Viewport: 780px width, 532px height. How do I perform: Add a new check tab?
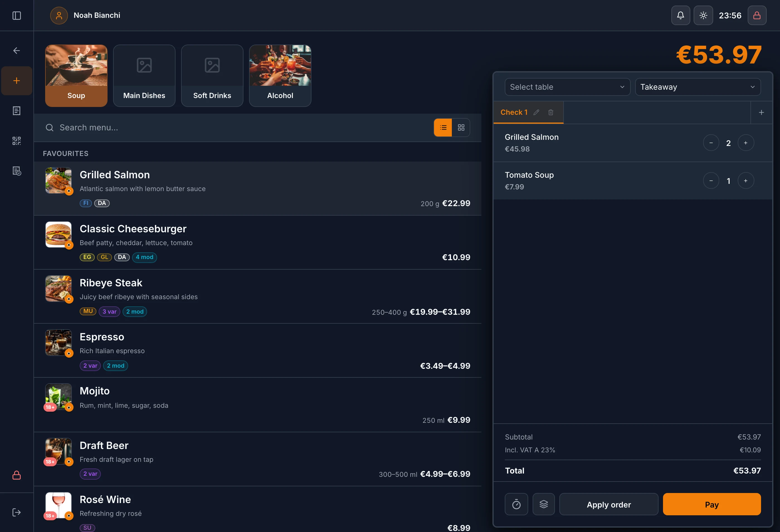(761, 113)
